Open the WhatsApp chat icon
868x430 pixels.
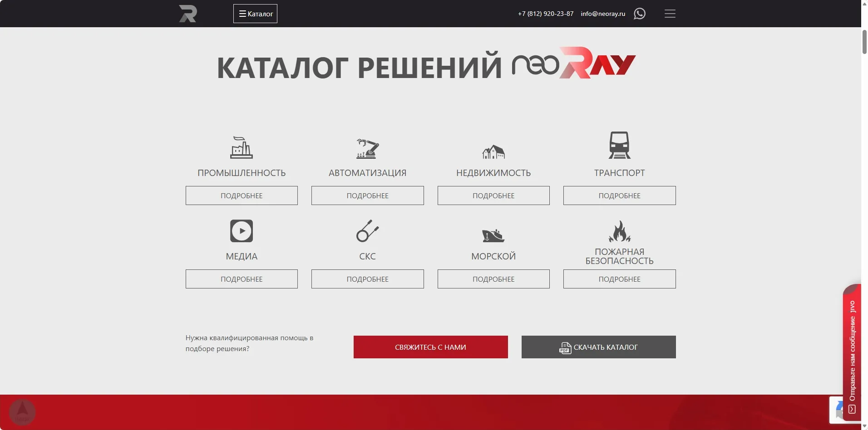coord(640,14)
